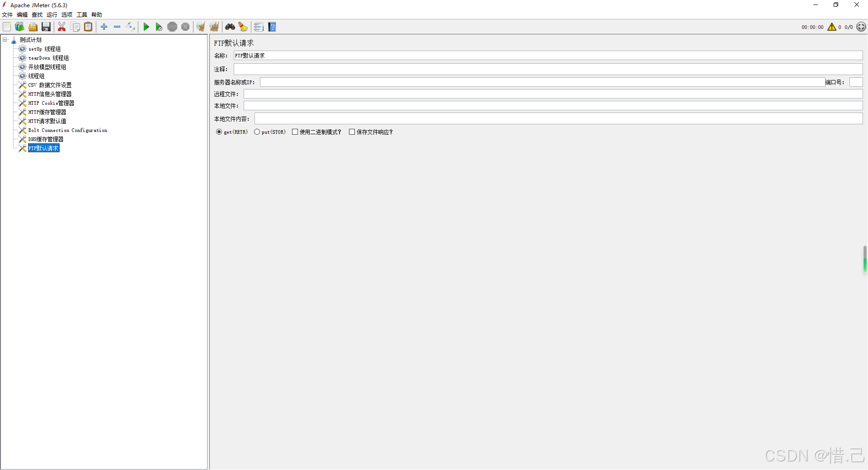Select the HTTP Cookie管理器 node
This screenshot has width=868, height=470.
51,103
